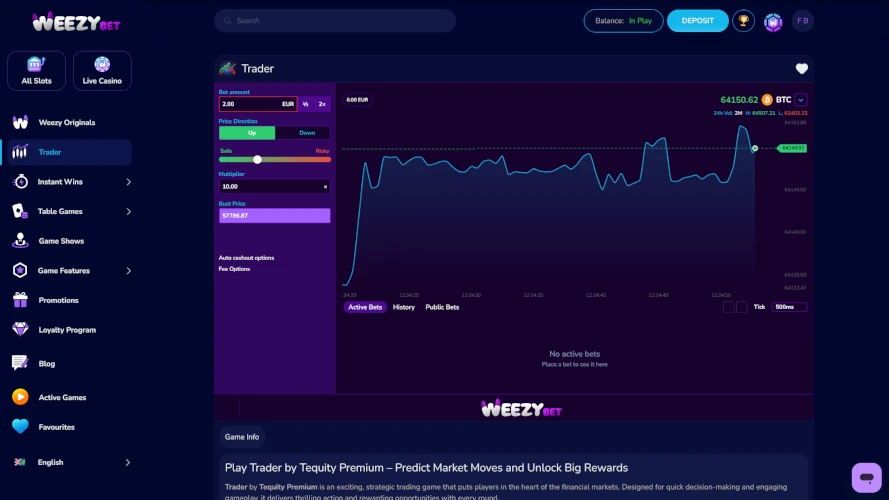Switch to the History tab
The image size is (889, 500).
(x=404, y=307)
